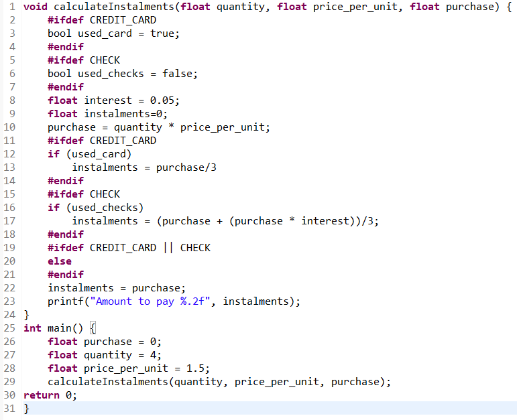Click the 'if (used_checks)' statement
Image resolution: width=517 pixels, height=420 pixels.
95,208
